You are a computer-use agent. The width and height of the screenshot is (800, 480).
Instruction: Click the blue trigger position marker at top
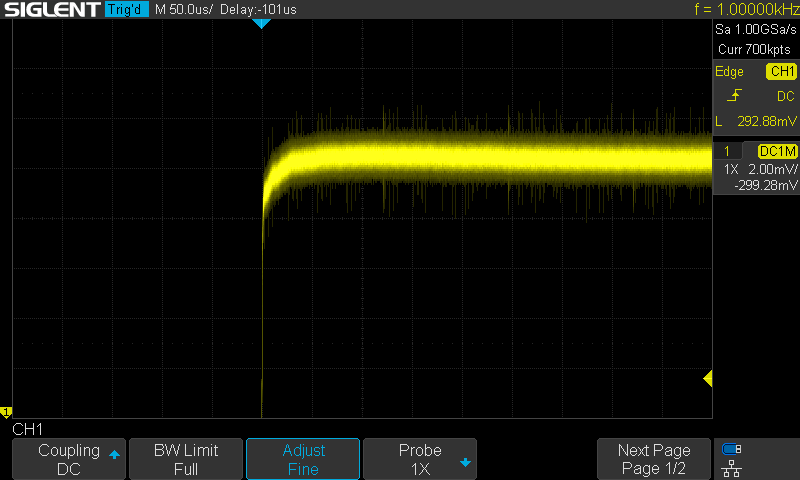(x=261, y=23)
